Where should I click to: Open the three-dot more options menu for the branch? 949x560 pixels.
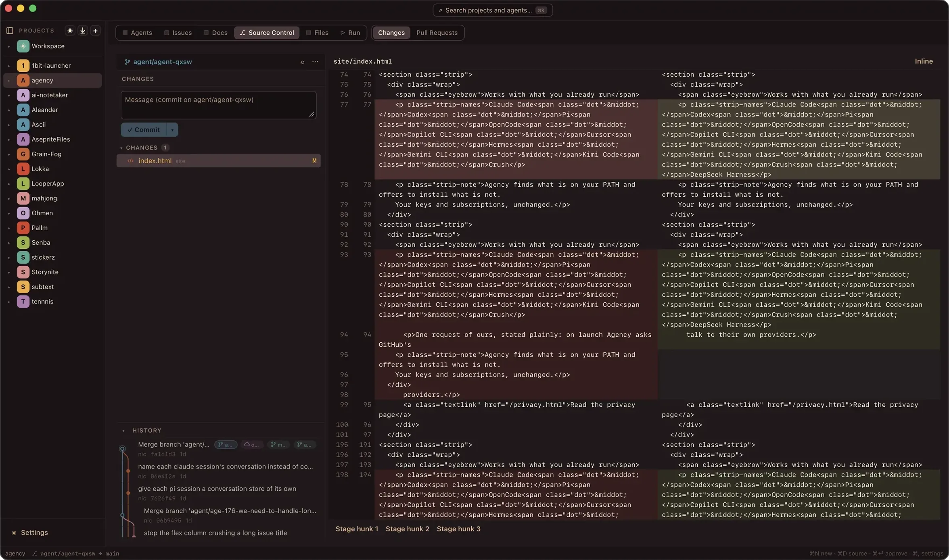tap(315, 62)
